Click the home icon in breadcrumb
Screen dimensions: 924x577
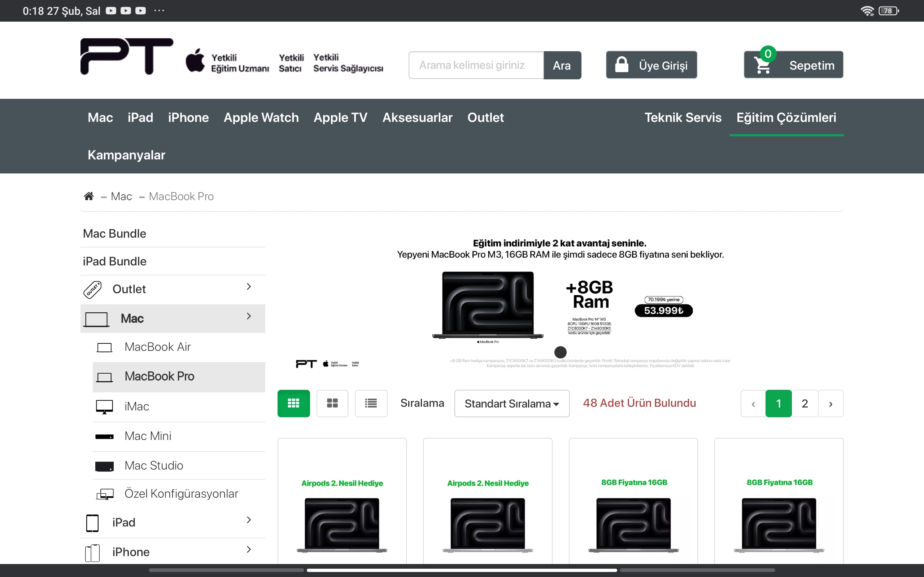click(88, 196)
